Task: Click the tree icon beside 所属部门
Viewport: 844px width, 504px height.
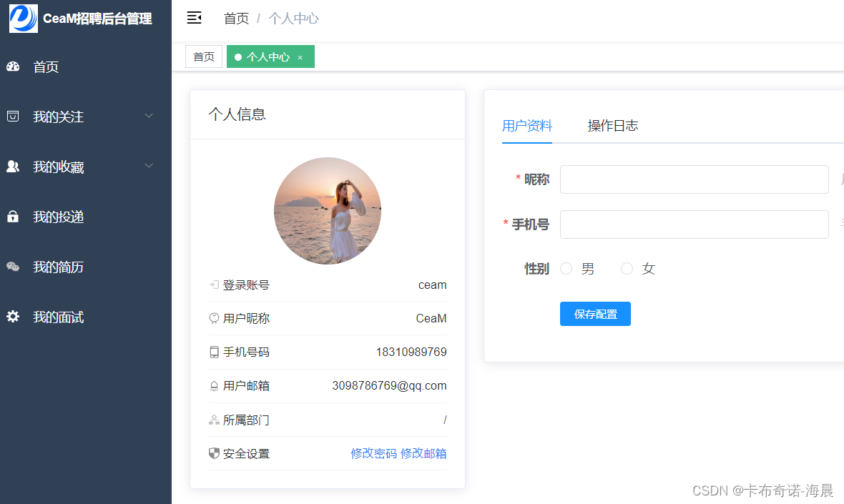Action: pyautogui.click(x=214, y=420)
